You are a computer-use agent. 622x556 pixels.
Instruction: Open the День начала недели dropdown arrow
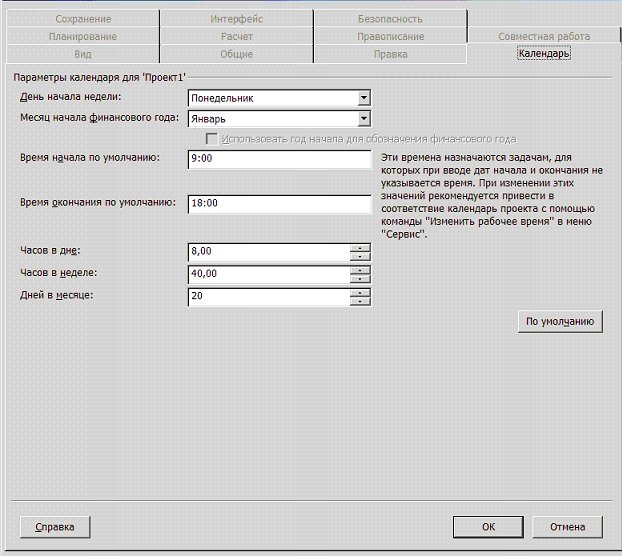364,98
